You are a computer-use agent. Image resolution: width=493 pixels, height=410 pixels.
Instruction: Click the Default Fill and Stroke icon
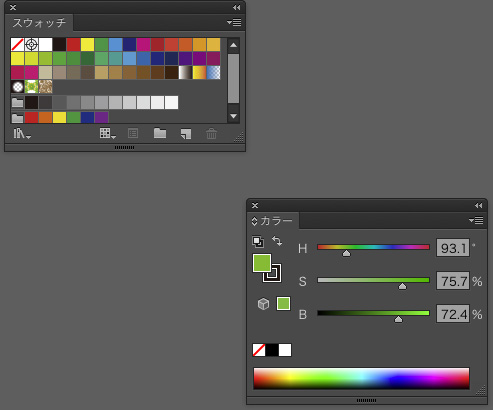258,242
